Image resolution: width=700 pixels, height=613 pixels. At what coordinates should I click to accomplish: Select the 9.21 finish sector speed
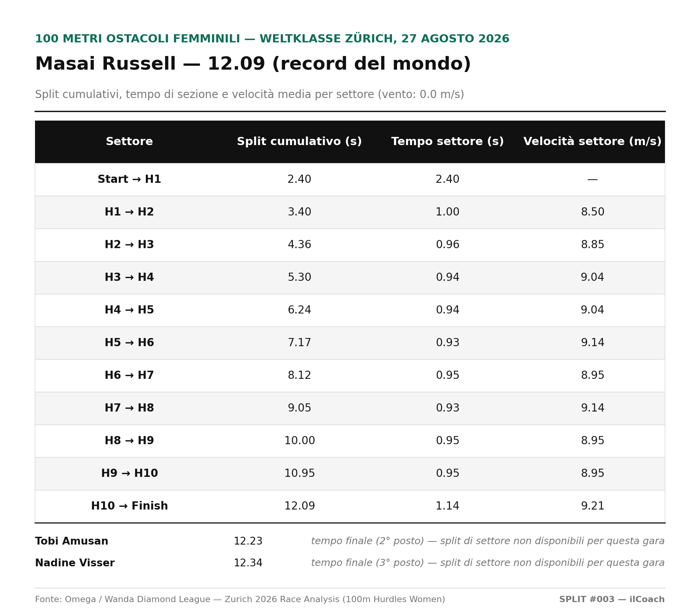(x=593, y=506)
